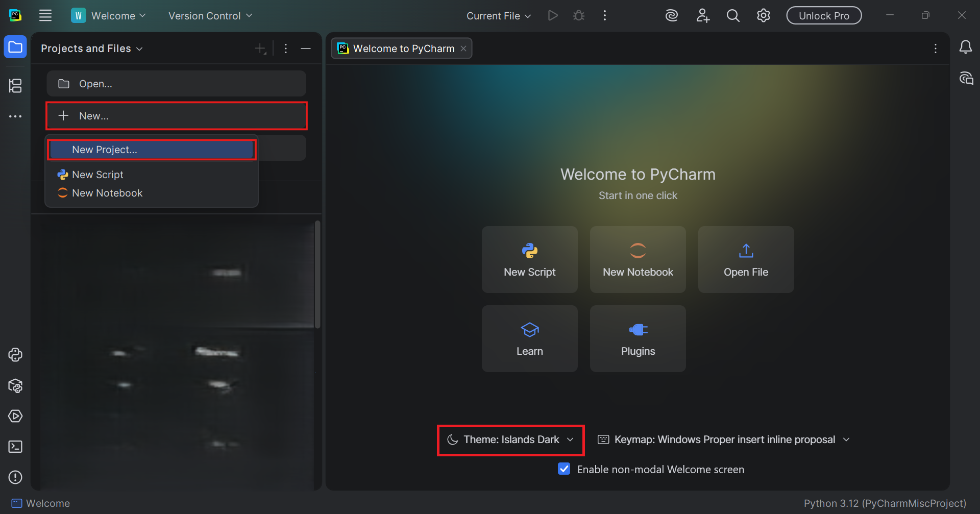Close the Welcome to PyCharm tab
The image size is (980, 514).
[x=463, y=48]
